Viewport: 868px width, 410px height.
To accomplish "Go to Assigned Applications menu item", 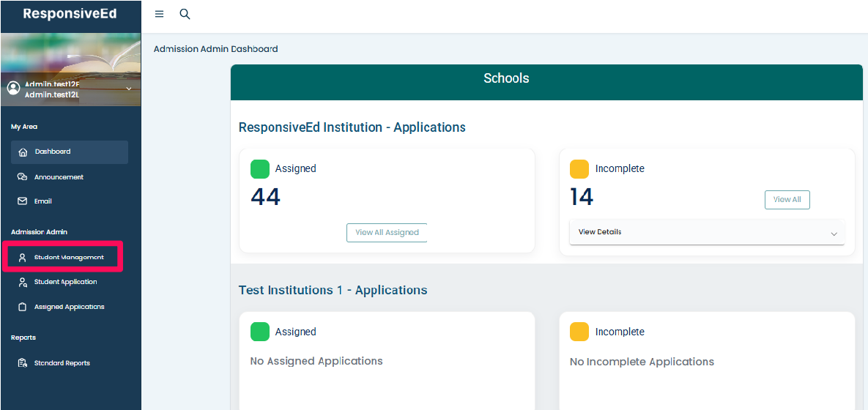I will pos(69,307).
